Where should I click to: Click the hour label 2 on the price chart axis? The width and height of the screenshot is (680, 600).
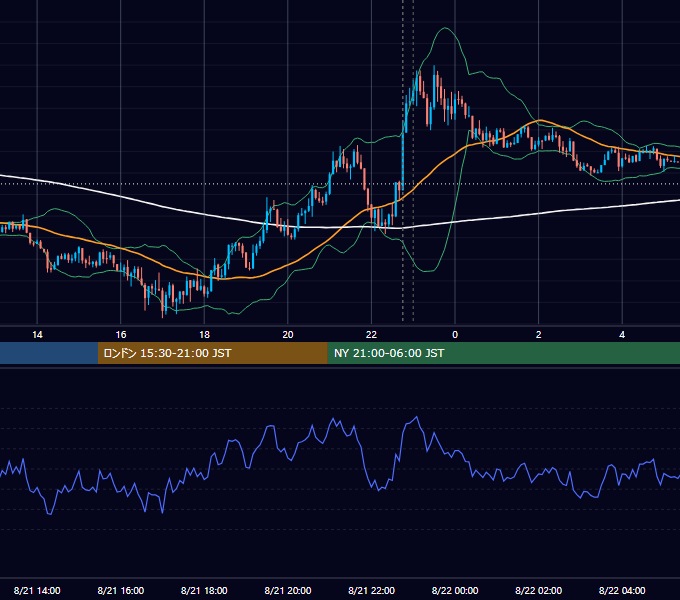point(539,335)
